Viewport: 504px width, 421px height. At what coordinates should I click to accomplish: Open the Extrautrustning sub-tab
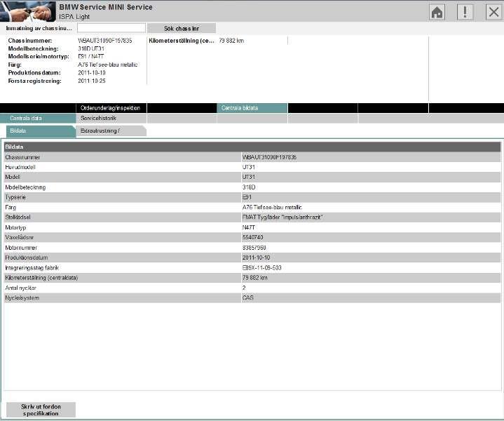coord(111,131)
